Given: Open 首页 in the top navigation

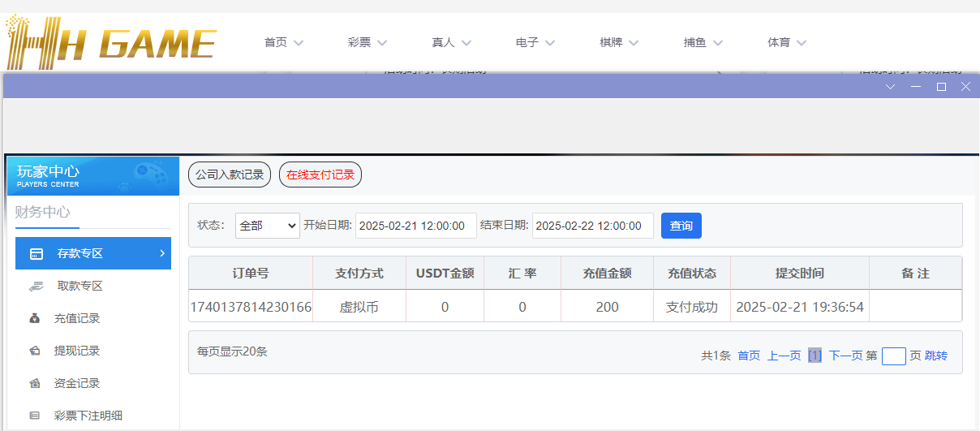Looking at the screenshot, I should click(x=283, y=42).
